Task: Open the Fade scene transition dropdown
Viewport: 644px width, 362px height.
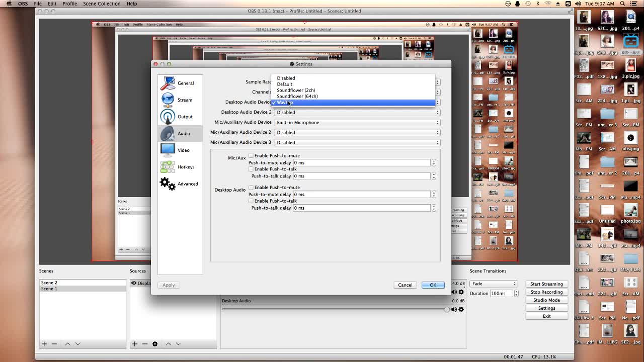Action: point(494,284)
